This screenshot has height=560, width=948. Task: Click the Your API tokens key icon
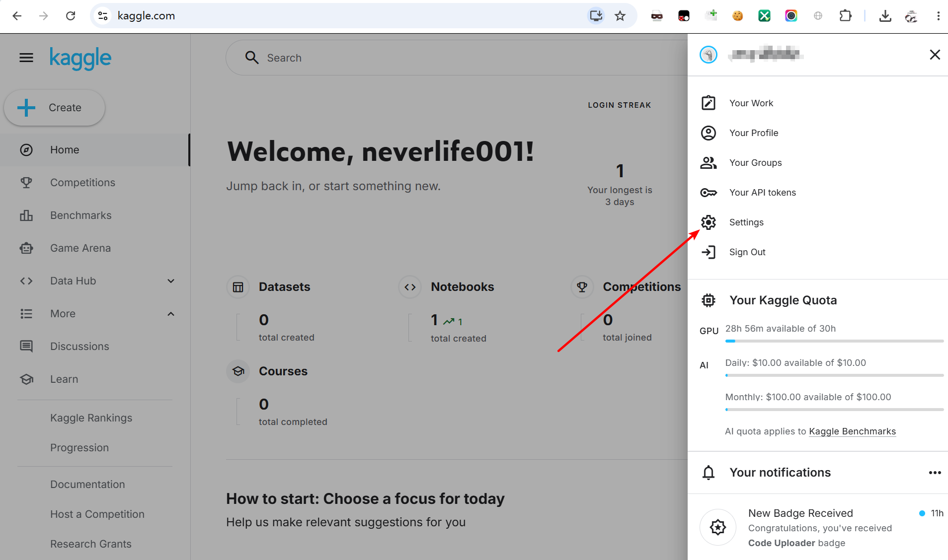click(x=709, y=193)
